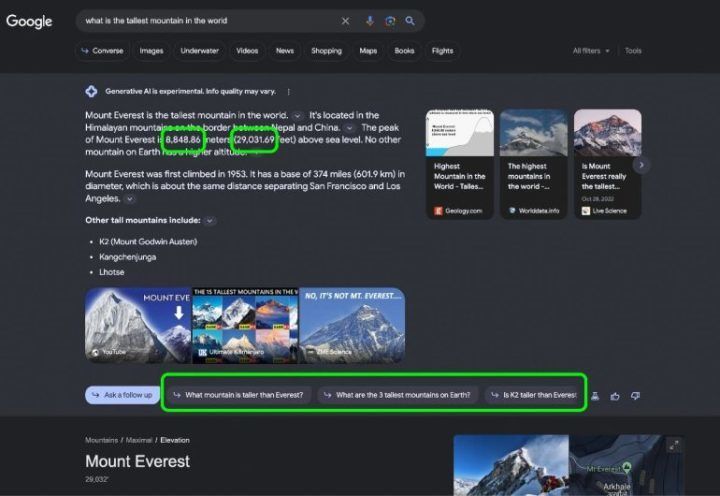Switch to the Images tab
720x496 pixels.
[152, 51]
